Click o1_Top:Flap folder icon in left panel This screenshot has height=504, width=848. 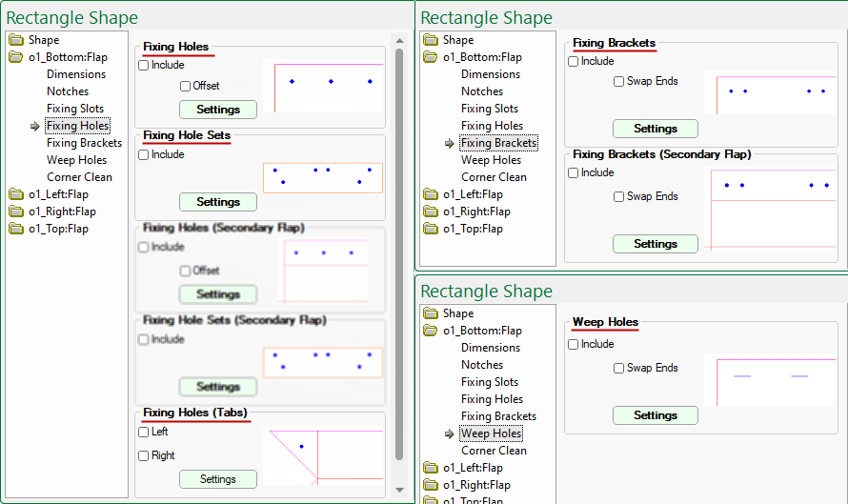coord(15,229)
